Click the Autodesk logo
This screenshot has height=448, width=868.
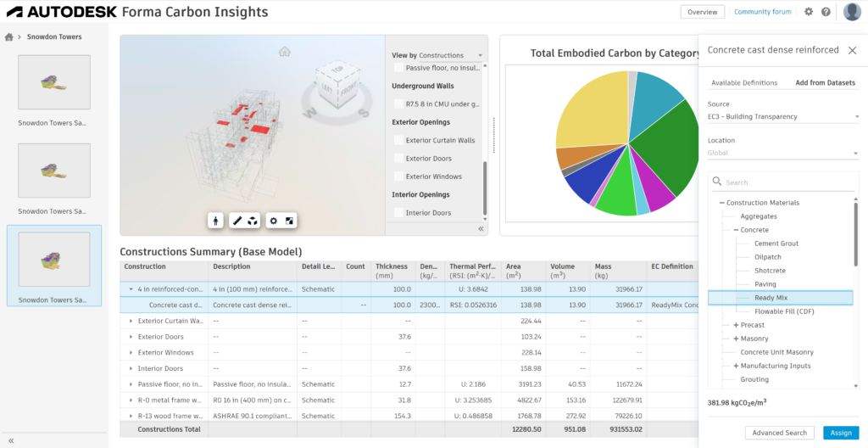[x=62, y=12]
